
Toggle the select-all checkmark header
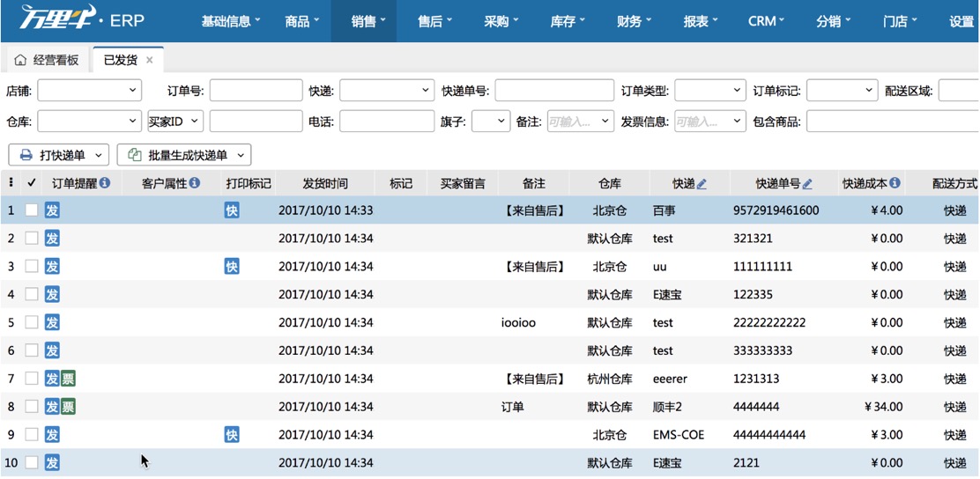coord(31,183)
